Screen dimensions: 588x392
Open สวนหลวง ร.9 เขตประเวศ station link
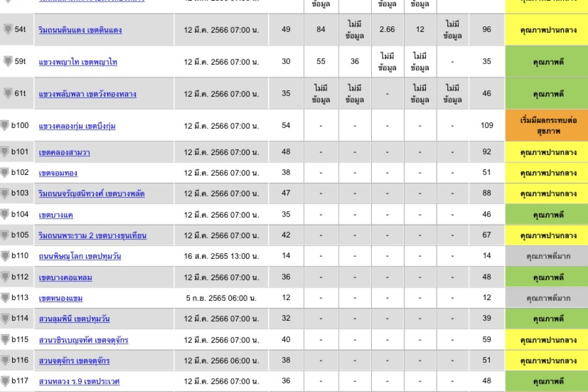point(79,382)
